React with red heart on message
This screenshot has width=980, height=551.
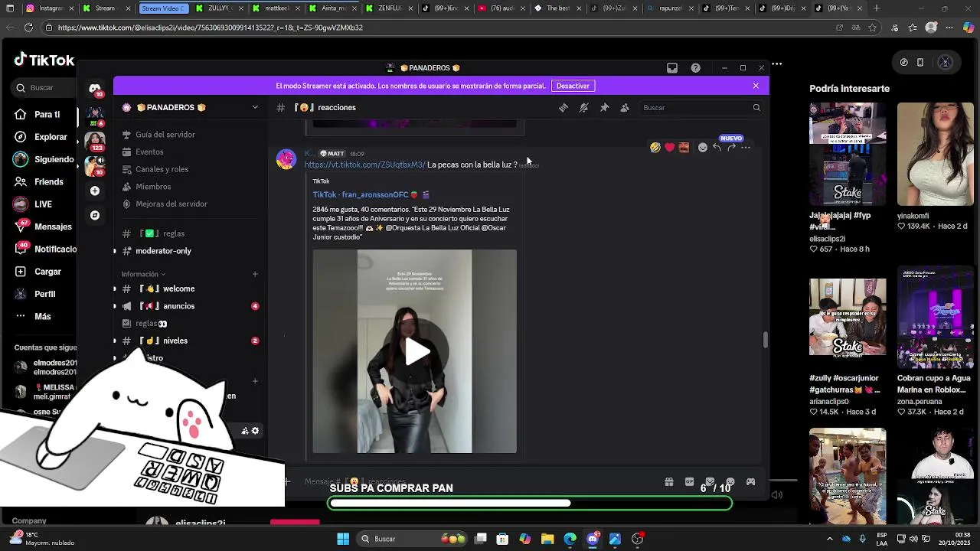tap(670, 148)
